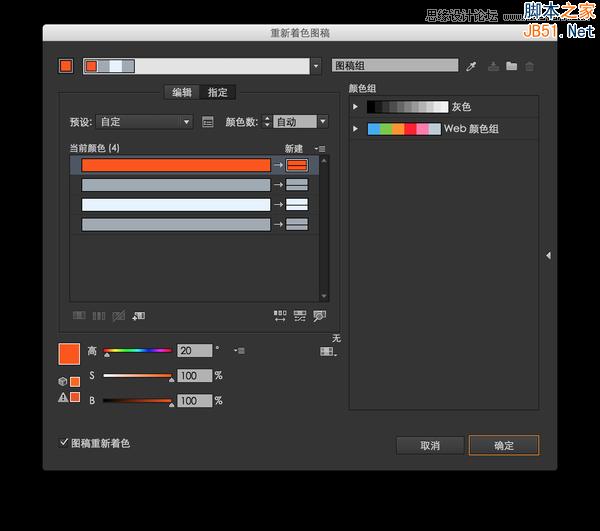
Task: Click the eyedropper to get colors from selected art
Action: click(x=471, y=66)
